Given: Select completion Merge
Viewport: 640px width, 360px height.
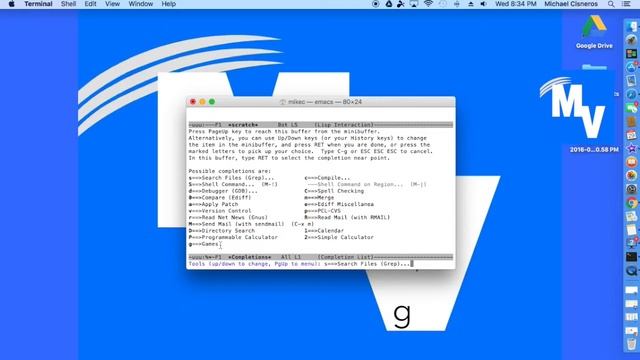Looking at the screenshot, I should pos(319,198).
